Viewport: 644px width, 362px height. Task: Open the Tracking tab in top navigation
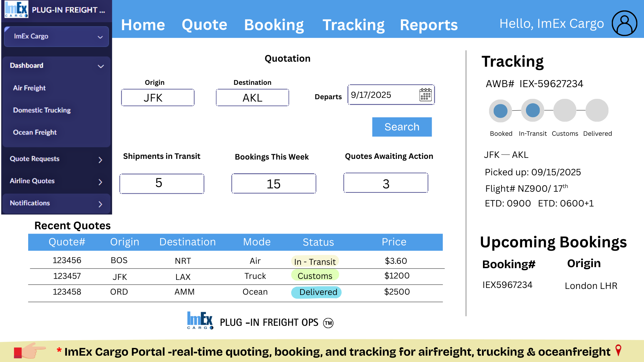(x=353, y=25)
